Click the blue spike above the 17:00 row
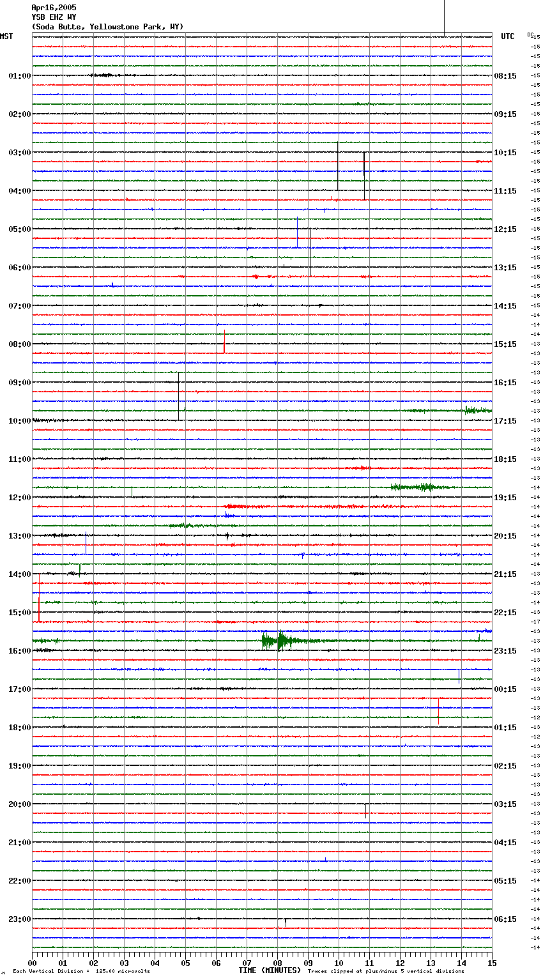This screenshot has width=543, height=980. 459,676
